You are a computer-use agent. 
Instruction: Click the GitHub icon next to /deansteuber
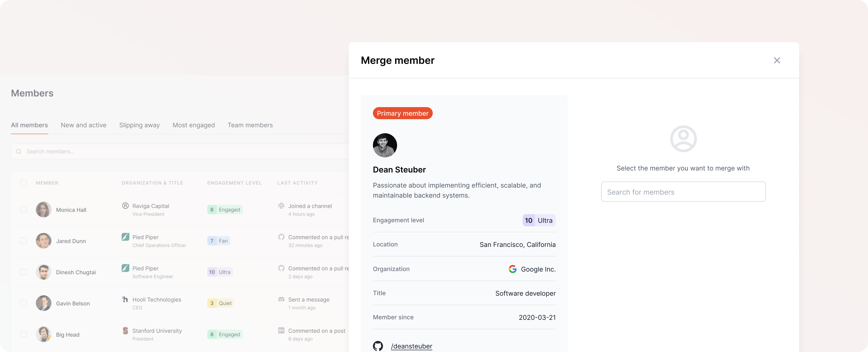coord(378,346)
